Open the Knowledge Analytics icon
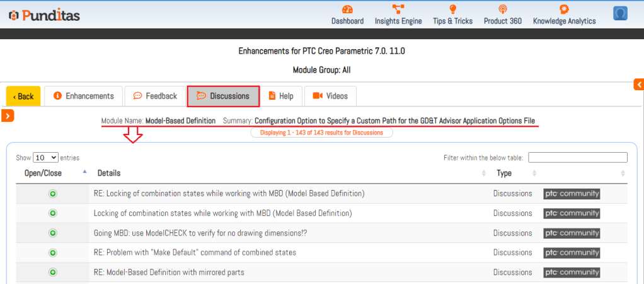The image size is (644, 284). 564,9
